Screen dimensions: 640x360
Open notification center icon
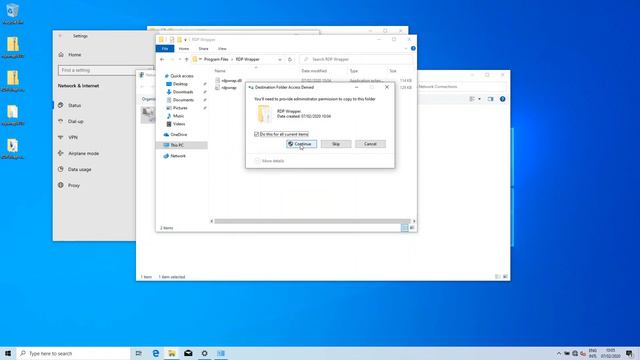coord(629,353)
